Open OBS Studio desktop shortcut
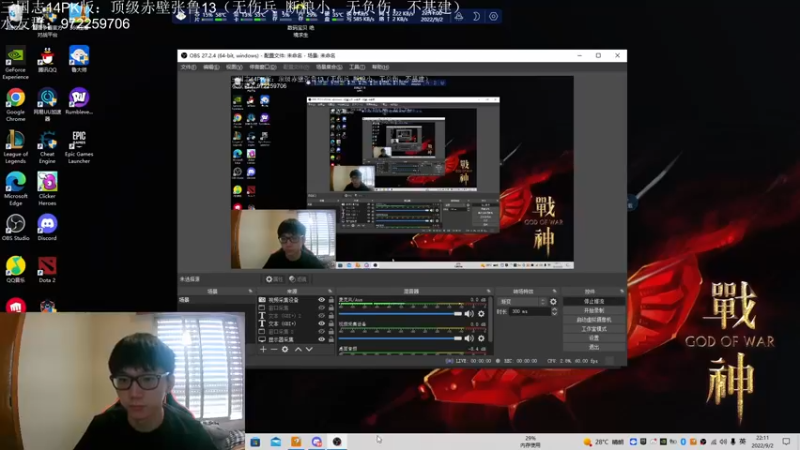Viewport: 800px width, 450px height. (15, 228)
